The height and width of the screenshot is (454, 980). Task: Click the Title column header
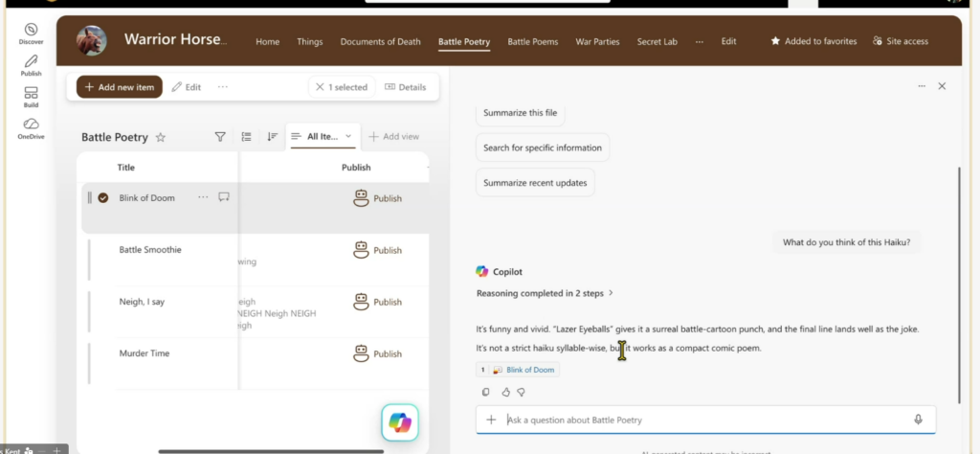pos(125,168)
